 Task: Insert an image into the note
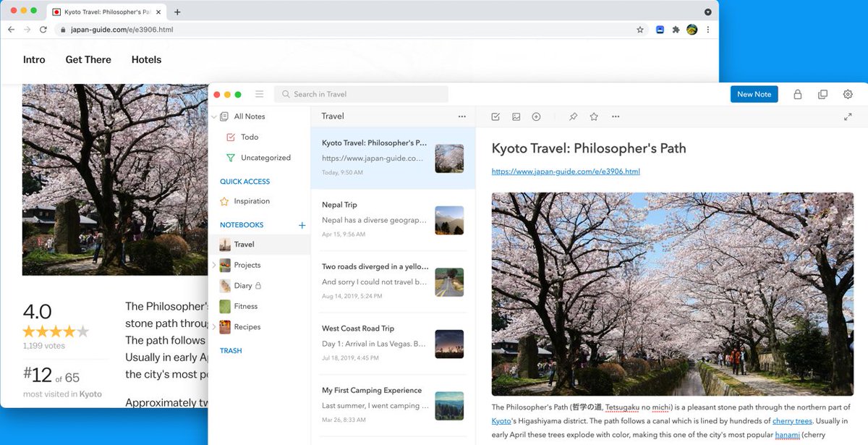pyautogui.click(x=516, y=116)
